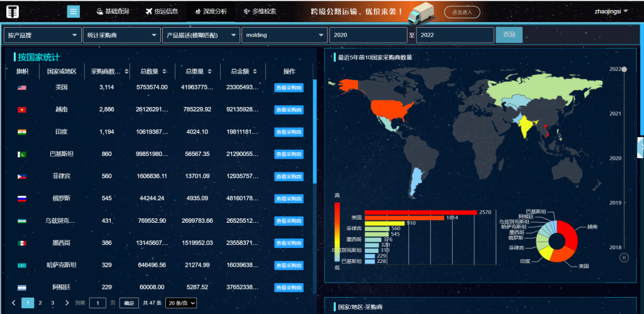Click previous page arrow in pagination
Viewport: 644px width, 314px height.
click(x=14, y=303)
